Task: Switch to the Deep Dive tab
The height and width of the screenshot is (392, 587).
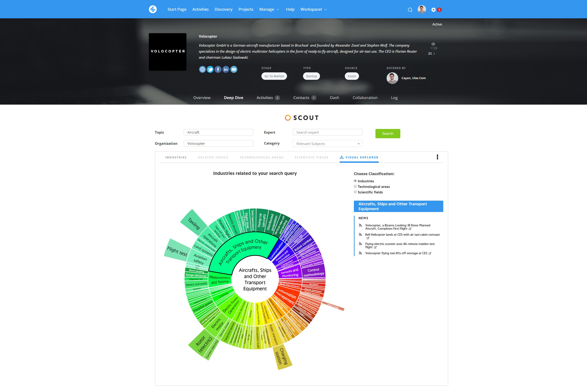Action: [x=233, y=97]
